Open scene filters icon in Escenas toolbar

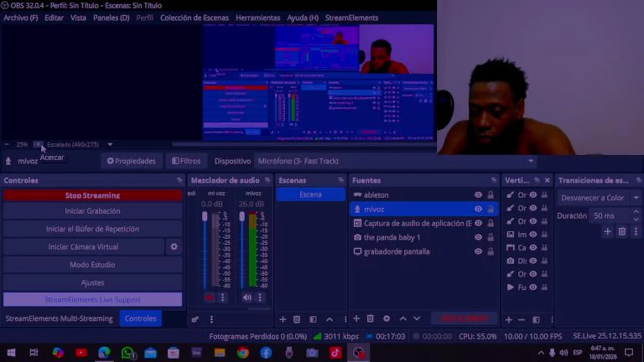coord(313,319)
